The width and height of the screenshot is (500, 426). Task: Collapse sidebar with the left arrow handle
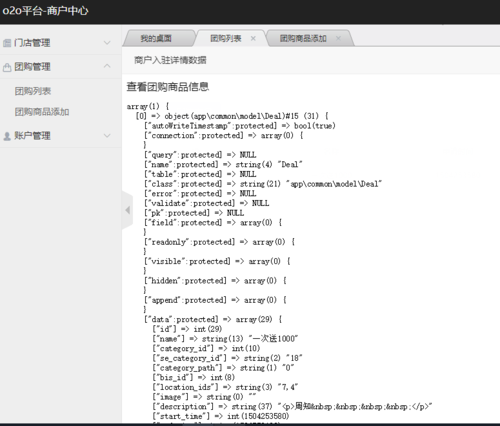click(128, 210)
